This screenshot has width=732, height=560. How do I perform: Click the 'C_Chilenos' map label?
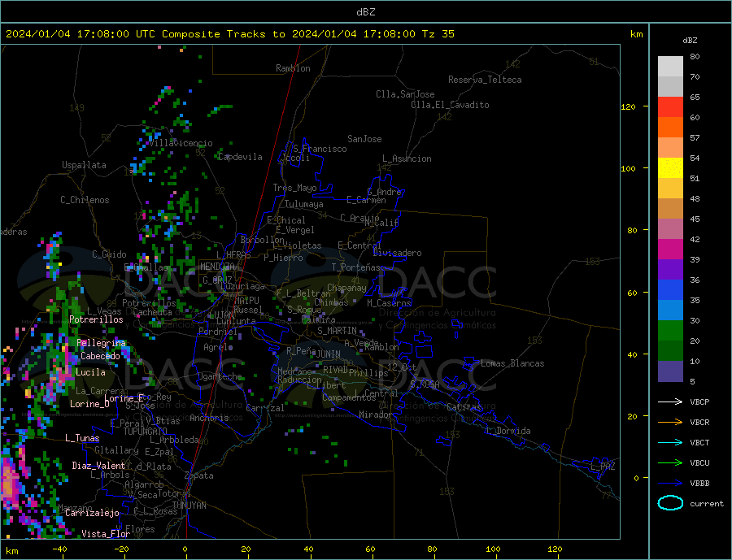(x=85, y=200)
